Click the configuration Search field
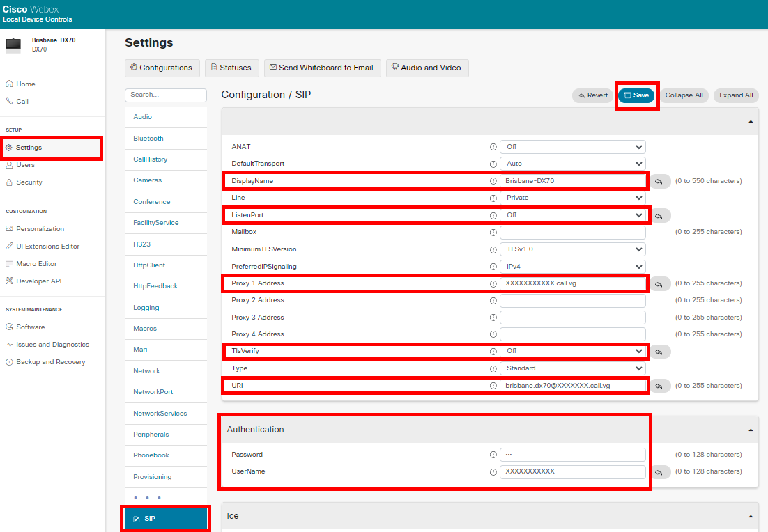The image size is (768, 532). point(166,95)
